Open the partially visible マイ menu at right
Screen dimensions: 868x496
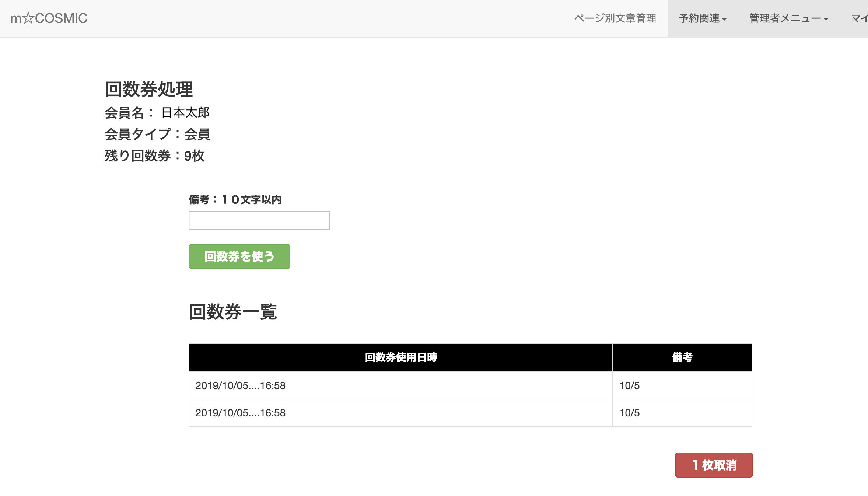coord(860,18)
